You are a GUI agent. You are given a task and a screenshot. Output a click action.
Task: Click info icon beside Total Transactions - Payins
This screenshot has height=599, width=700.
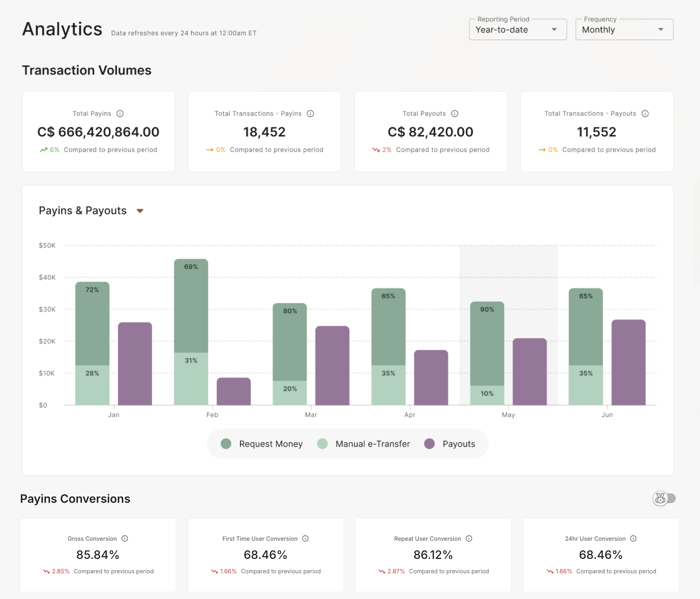coord(311,113)
